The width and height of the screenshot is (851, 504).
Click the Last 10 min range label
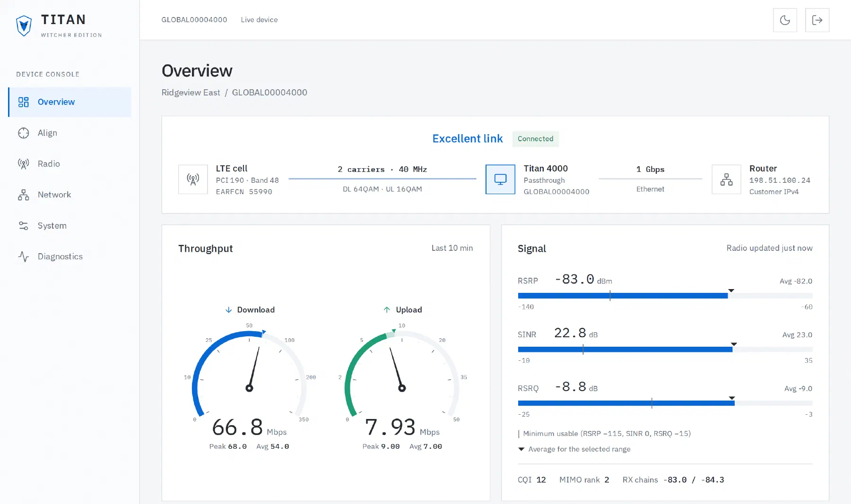(452, 248)
